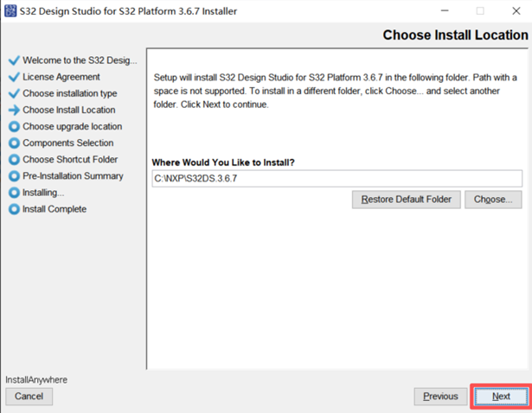The height and width of the screenshot is (413, 532).
Task: Click the circle icon beside Choose upgrade location
Action: point(14,127)
